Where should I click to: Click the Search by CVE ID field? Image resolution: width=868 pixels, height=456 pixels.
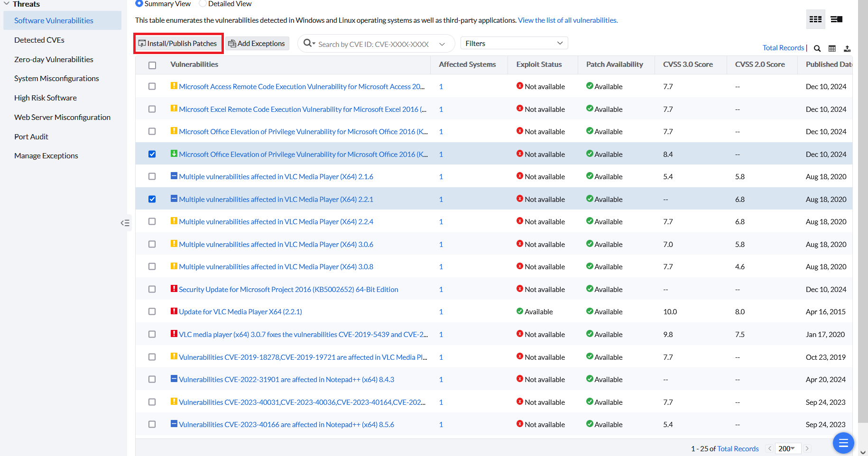tap(374, 44)
